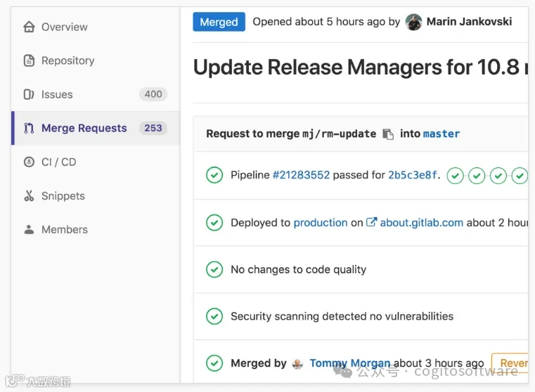Click 'Opened about 5 hours ago by' text
This screenshot has height=392, width=535.
[x=326, y=22]
